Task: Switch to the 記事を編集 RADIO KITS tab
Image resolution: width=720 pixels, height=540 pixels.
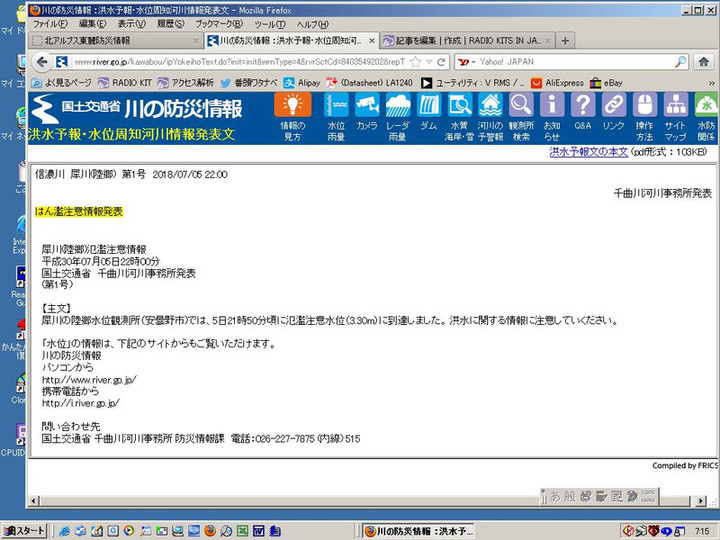Action: tap(467, 41)
